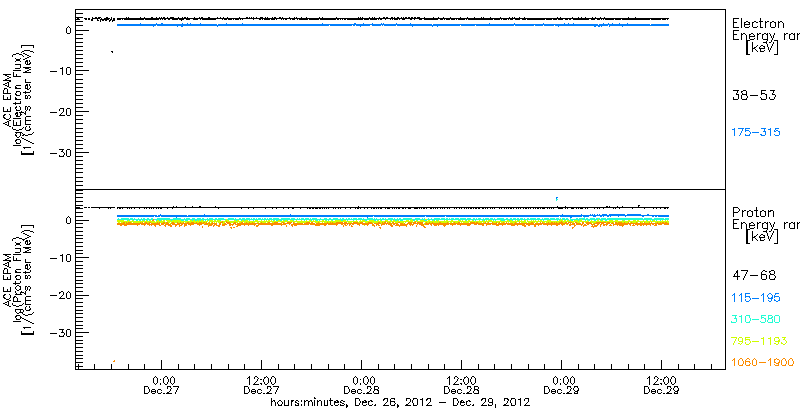Click the 12:00 Dec.29 axis label
800x410 pixels.
(662, 385)
